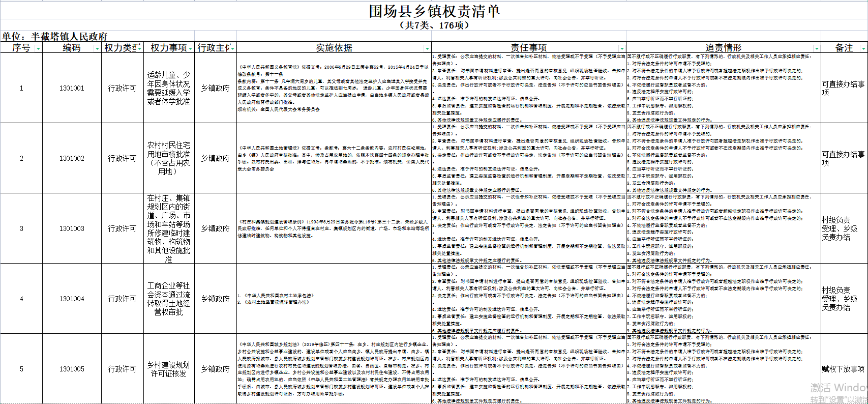
Task: Select the 追责情形 cell in the 1301002 row
Action: point(724,158)
